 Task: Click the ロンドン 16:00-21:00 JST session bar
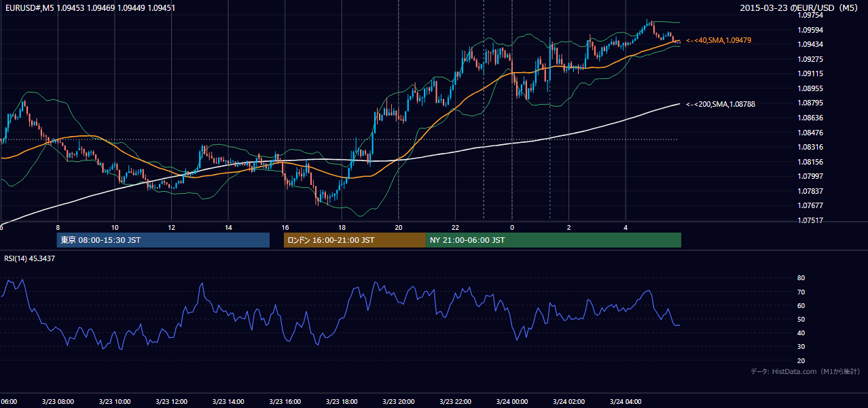[355, 240]
